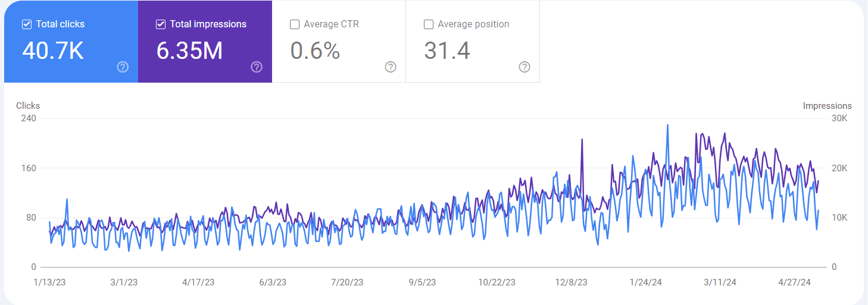
Task: Click the 4/27/24 date label
Action: tap(794, 282)
